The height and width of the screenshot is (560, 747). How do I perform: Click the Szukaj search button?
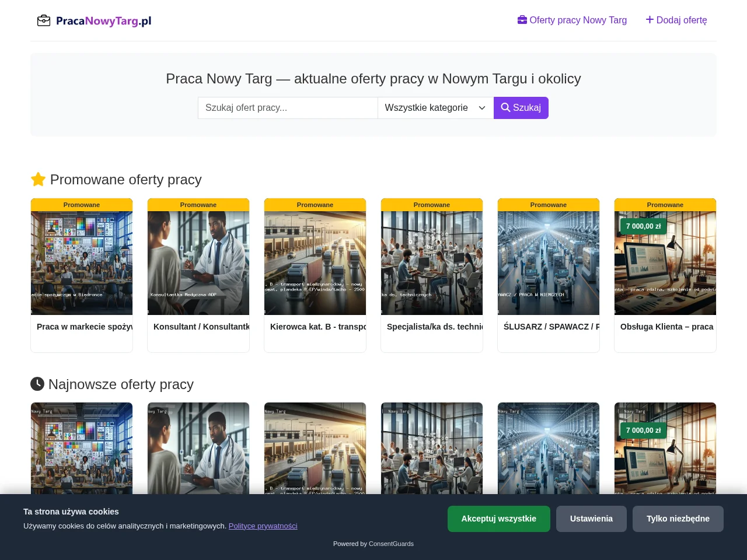521,108
